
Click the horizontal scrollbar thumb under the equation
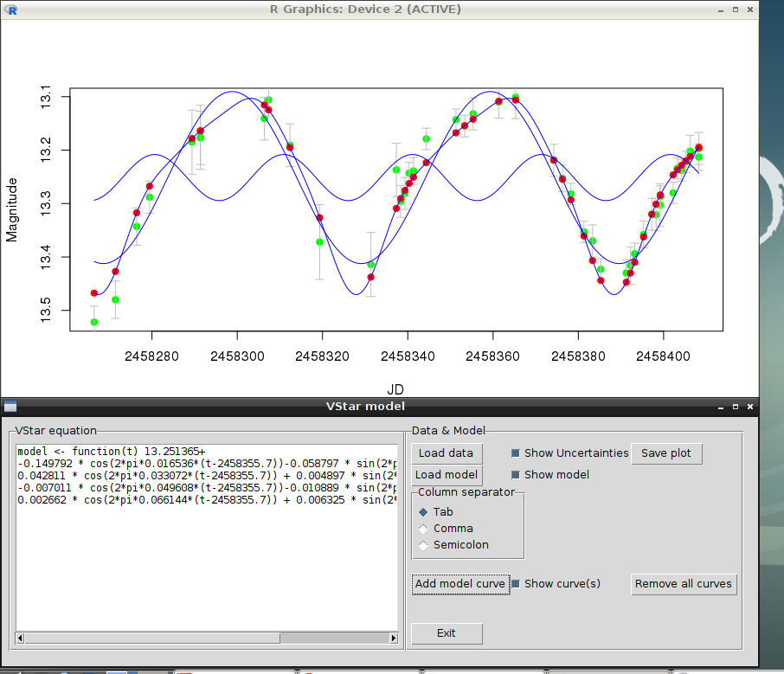click(151, 639)
